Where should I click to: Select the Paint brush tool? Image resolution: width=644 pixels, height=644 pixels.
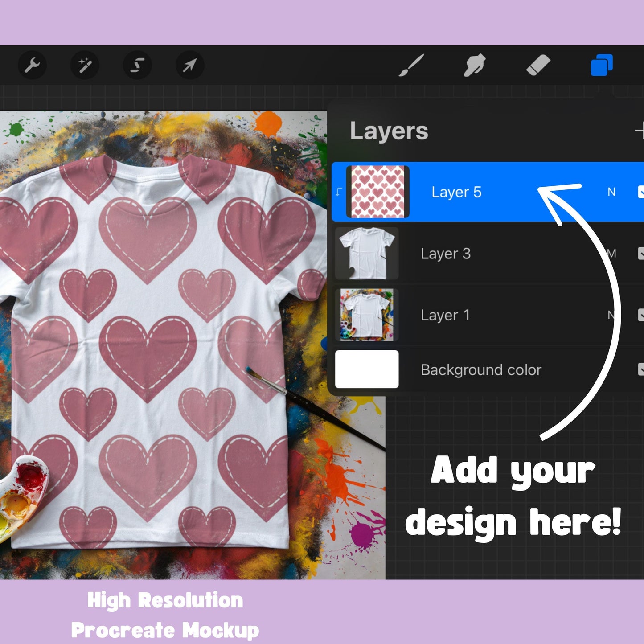coord(410,65)
